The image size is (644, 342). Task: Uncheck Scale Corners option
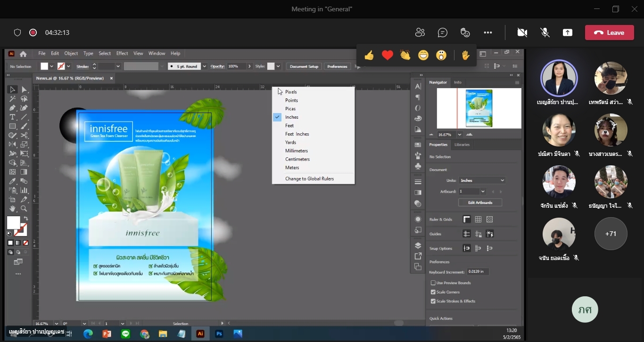click(433, 292)
